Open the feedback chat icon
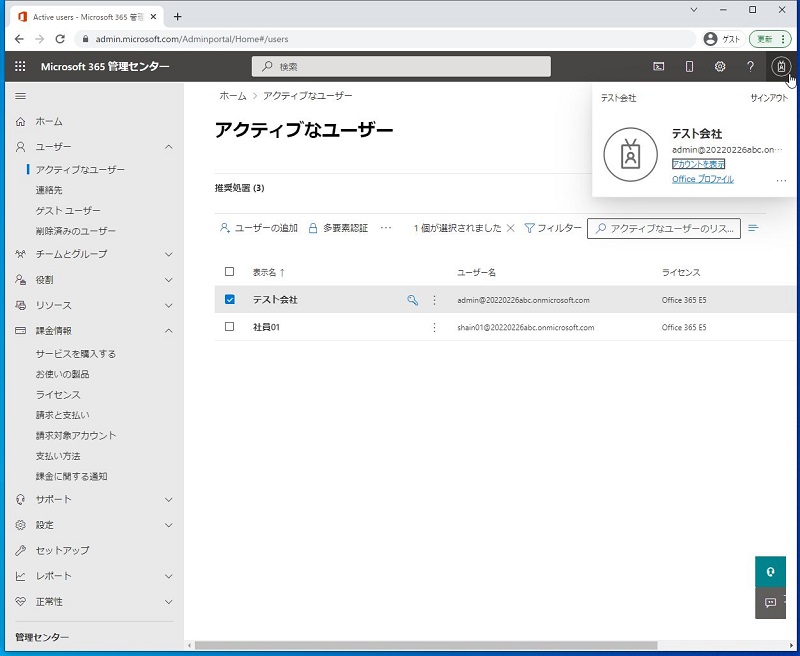 (x=770, y=603)
